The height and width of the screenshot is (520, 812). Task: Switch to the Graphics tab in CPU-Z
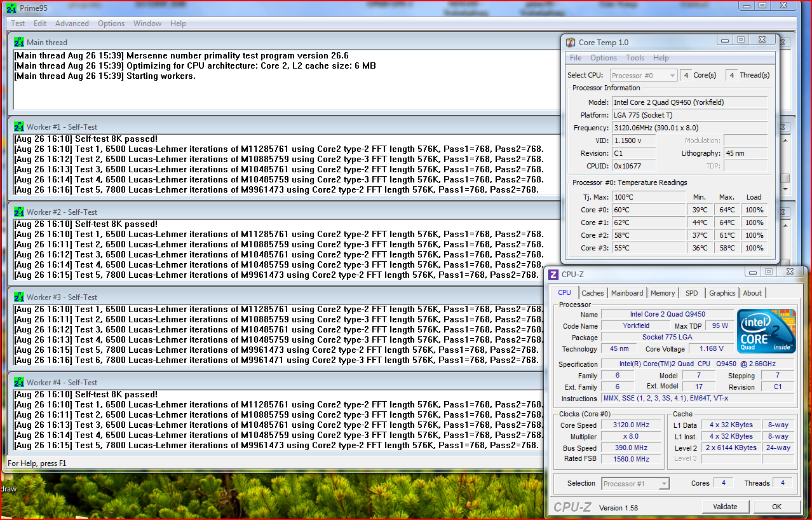[x=722, y=293]
